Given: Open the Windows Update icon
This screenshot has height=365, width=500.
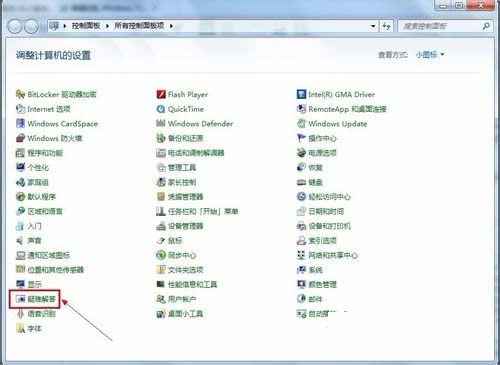Looking at the screenshot, I should click(x=301, y=124).
